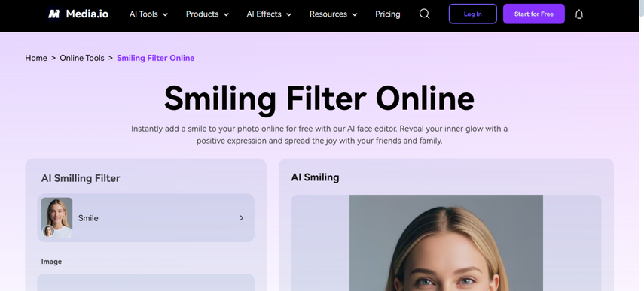Expand the Resources dropdown menu
The width and height of the screenshot is (644, 291).
(x=334, y=14)
